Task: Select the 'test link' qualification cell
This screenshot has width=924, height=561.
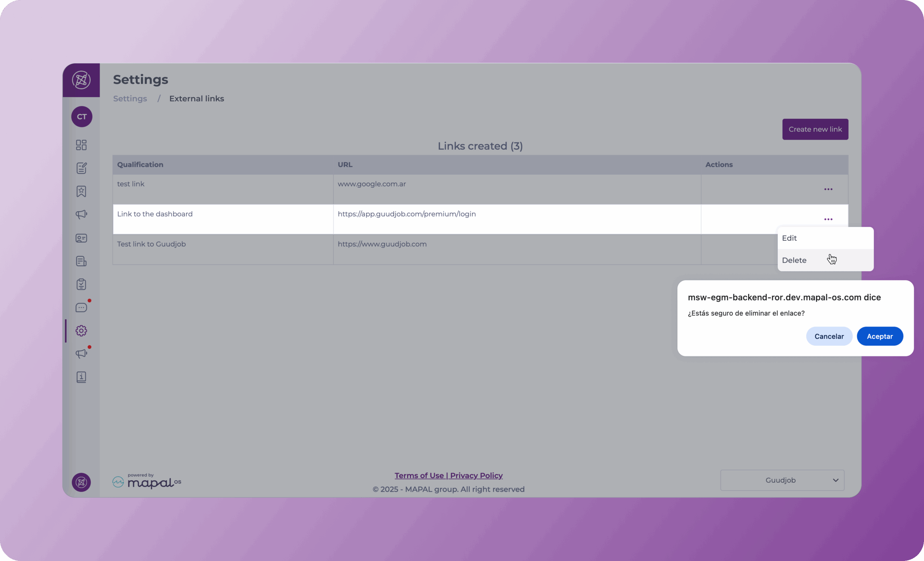Action: coord(223,189)
